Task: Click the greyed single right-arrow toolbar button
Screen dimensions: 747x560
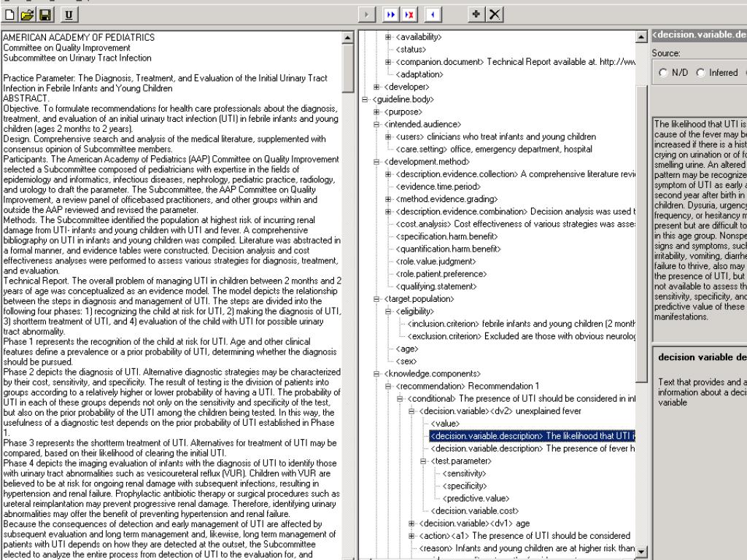Action: click(x=366, y=15)
